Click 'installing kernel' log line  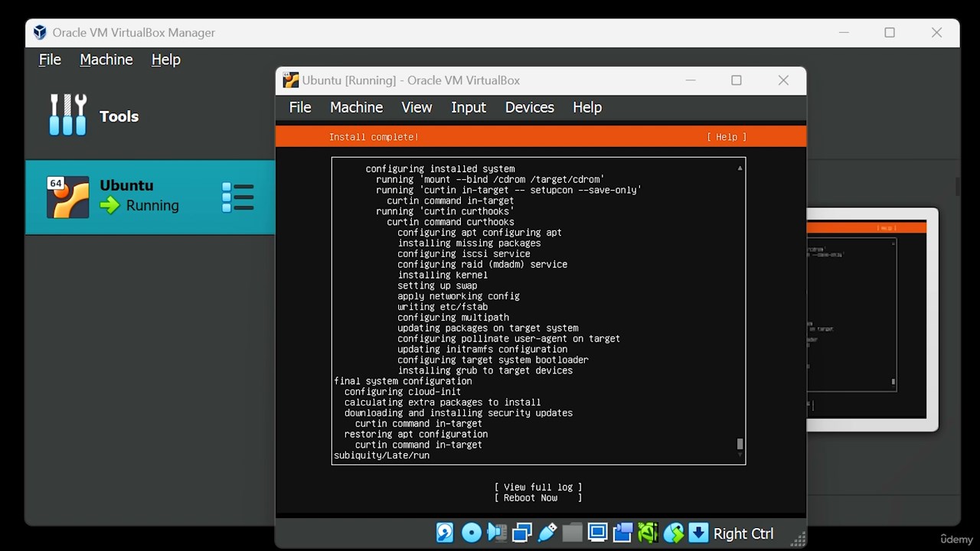(x=443, y=275)
